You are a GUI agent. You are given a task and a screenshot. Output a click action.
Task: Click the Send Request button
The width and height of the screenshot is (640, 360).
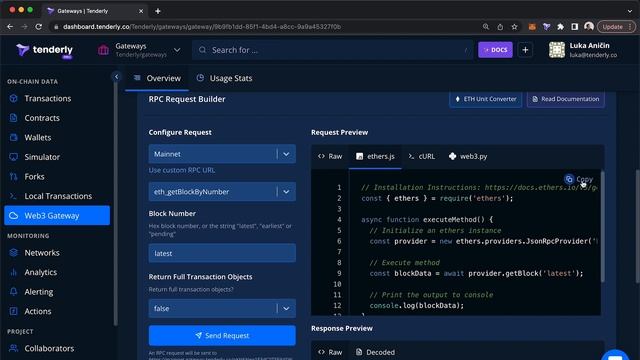click(222, 336)
